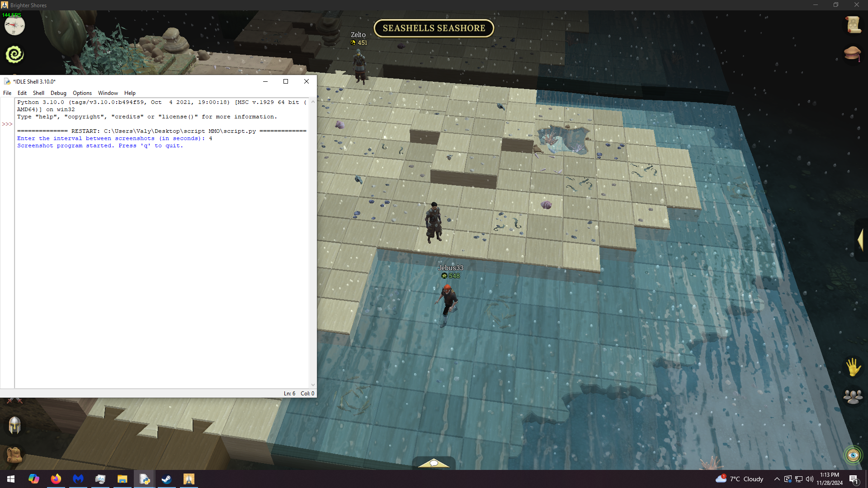Click the Seashells Seashore location banner
This screenshot has width=868, height=488.
434,28
